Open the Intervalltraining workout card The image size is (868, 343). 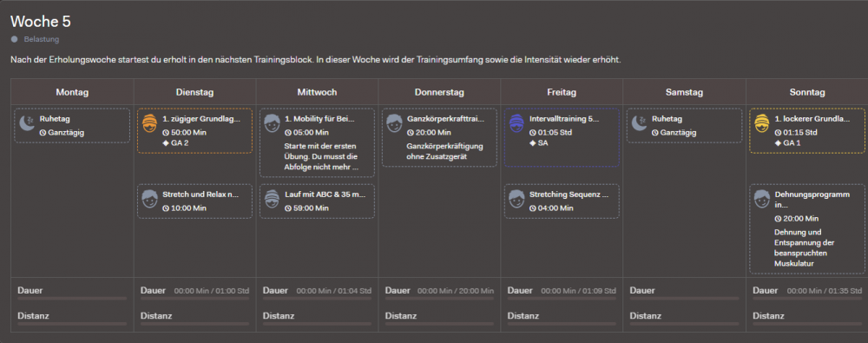coord(562,137)
